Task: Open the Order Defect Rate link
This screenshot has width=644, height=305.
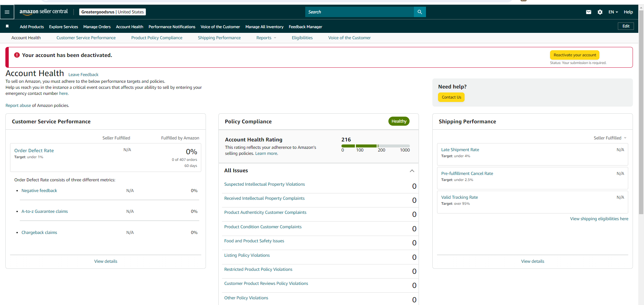Action: click(x=34, y=151)
